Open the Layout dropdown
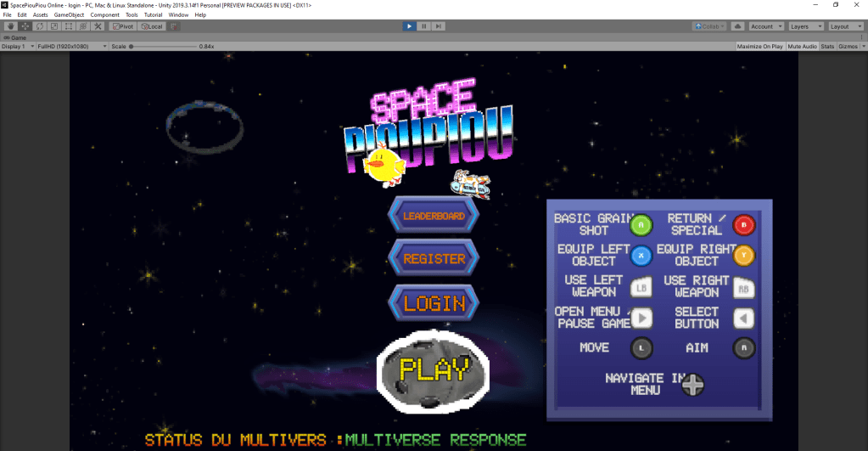The height and width of the screenshot is (451, 868). tap(845, 26)
